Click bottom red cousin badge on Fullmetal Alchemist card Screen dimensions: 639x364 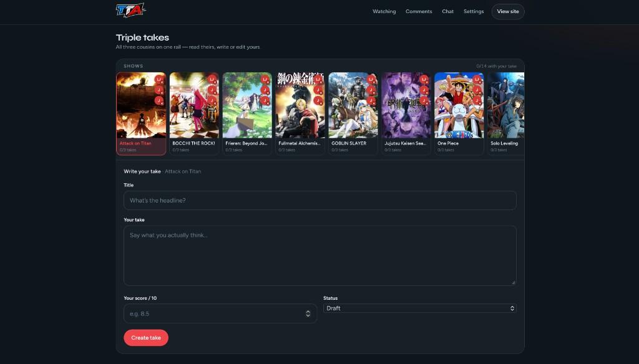coord(318,100)
